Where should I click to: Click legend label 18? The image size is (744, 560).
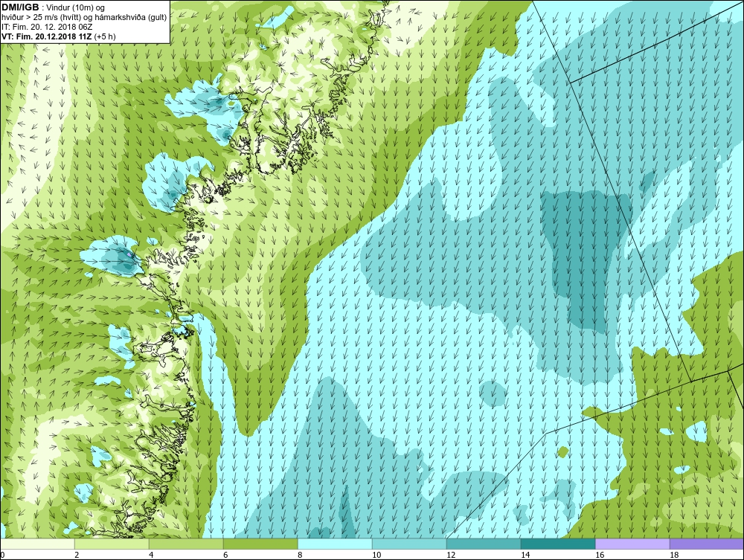pyautogui.click(x=674, y=555)
